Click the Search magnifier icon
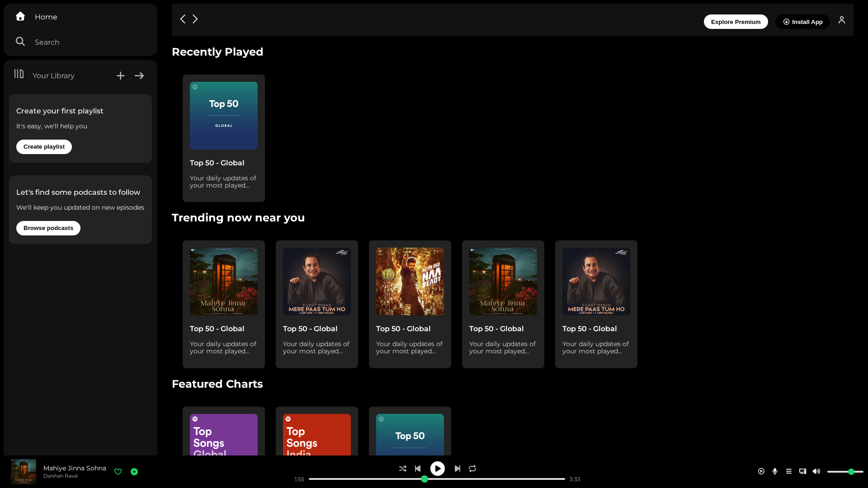Image resolution: width=868 pixels, height=488 pixels. [x=20, y=42]
